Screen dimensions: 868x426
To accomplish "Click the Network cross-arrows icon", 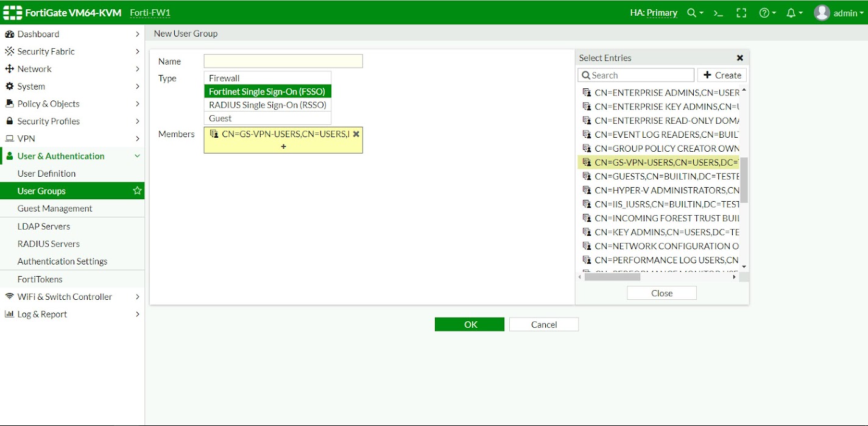I will click(x=9, y=69).
